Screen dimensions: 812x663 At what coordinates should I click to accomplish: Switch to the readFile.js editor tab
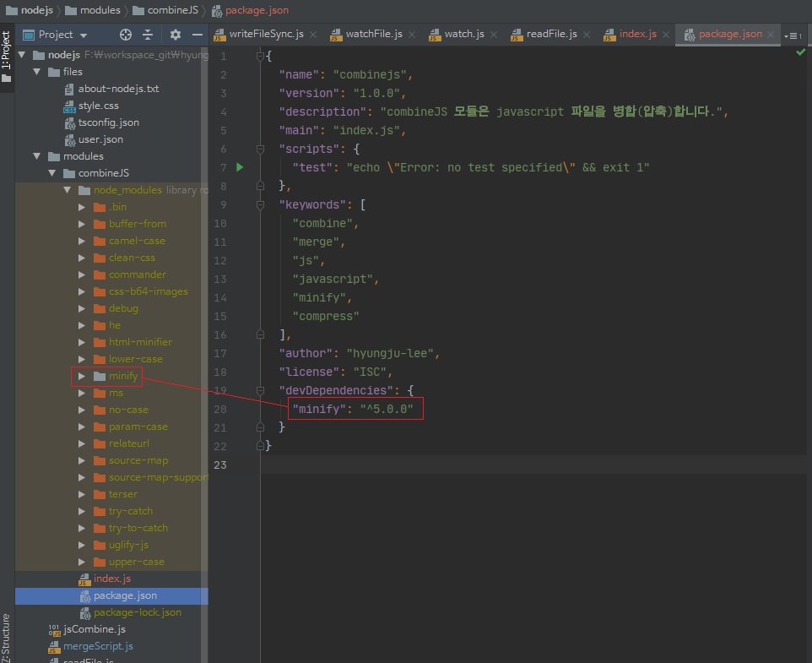551,35
